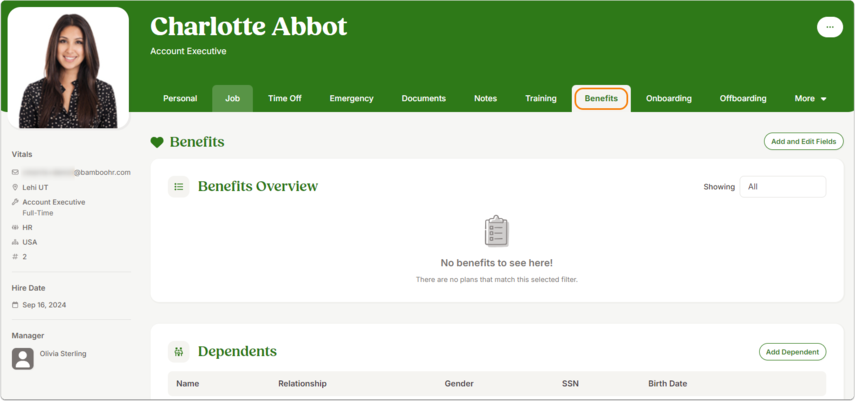The width and height of the screenshot is (855, 401).
Task: Go to the Offboarding tab
Action: [743, 99]
